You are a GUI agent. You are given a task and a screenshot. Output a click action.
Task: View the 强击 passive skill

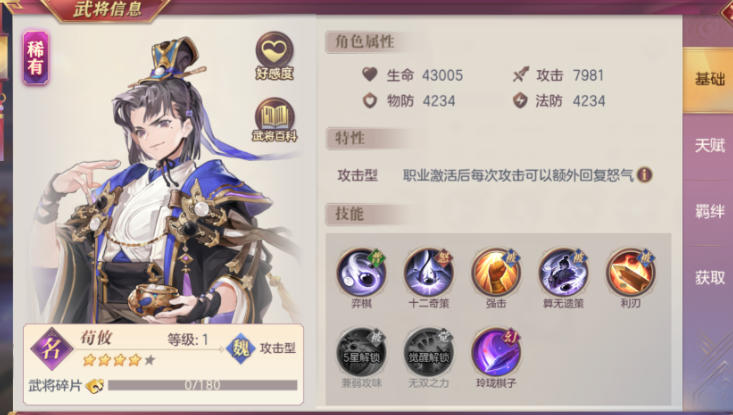pos(496,272)
